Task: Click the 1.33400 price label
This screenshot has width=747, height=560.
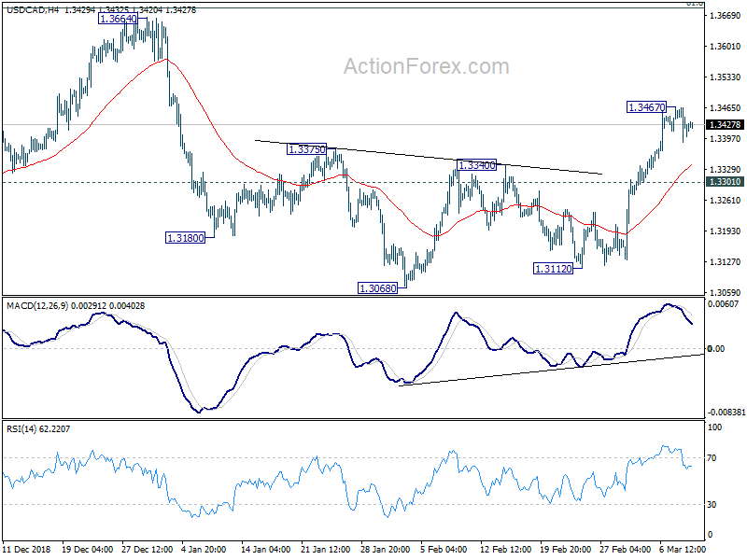Action: (x=476, y=165)
